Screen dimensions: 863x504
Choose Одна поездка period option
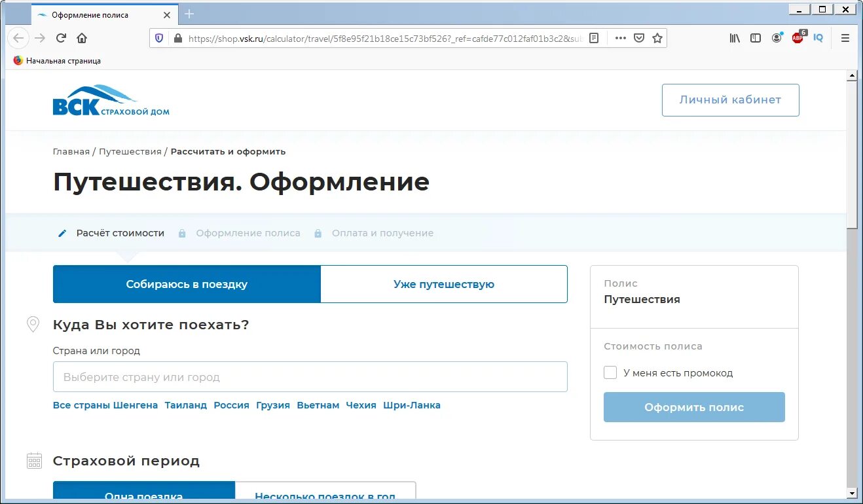pos(143,491)
